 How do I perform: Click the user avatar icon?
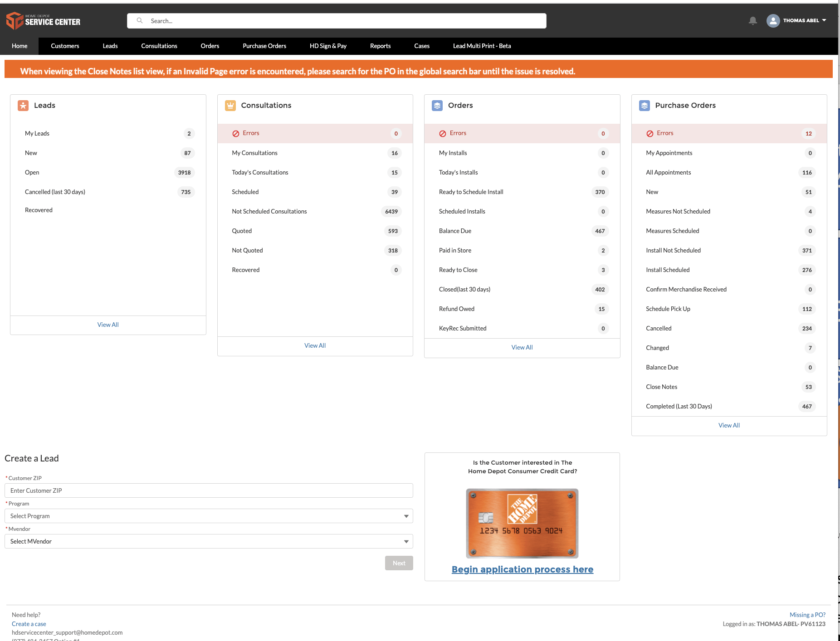tap(773, 20)
